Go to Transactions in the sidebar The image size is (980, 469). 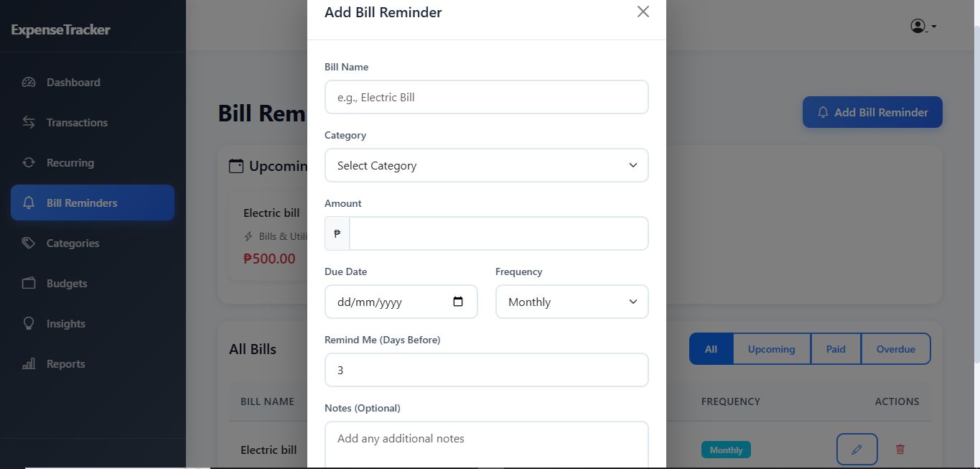(76, 123)
